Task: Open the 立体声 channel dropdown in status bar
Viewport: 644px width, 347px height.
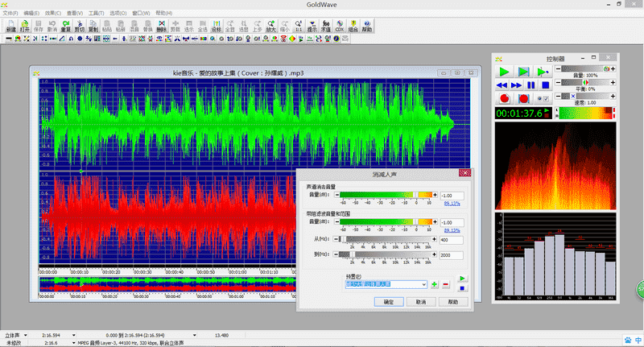Action: coord(25,335)
